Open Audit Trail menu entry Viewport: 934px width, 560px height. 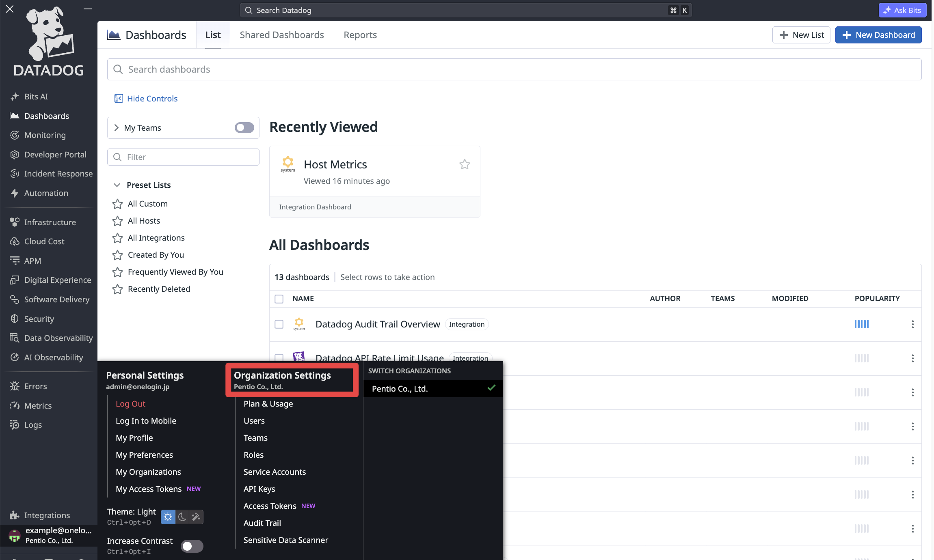point(262,523)
